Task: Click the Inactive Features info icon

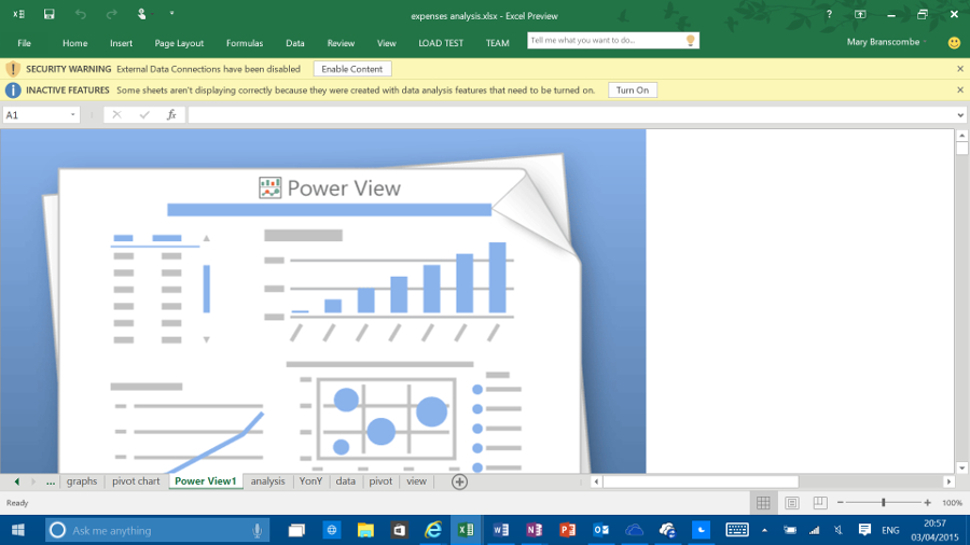Action: (x=13, y=90)
